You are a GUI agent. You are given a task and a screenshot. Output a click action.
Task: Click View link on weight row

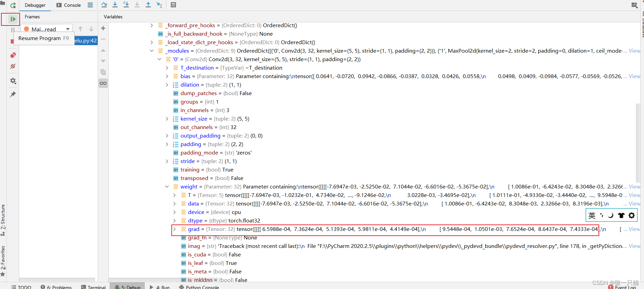pos(634,187)
